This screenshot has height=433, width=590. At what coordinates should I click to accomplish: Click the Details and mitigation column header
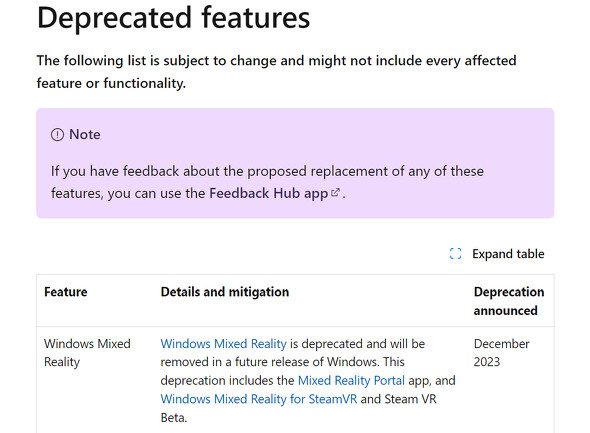pyautogui.click(x=225, y=292)
